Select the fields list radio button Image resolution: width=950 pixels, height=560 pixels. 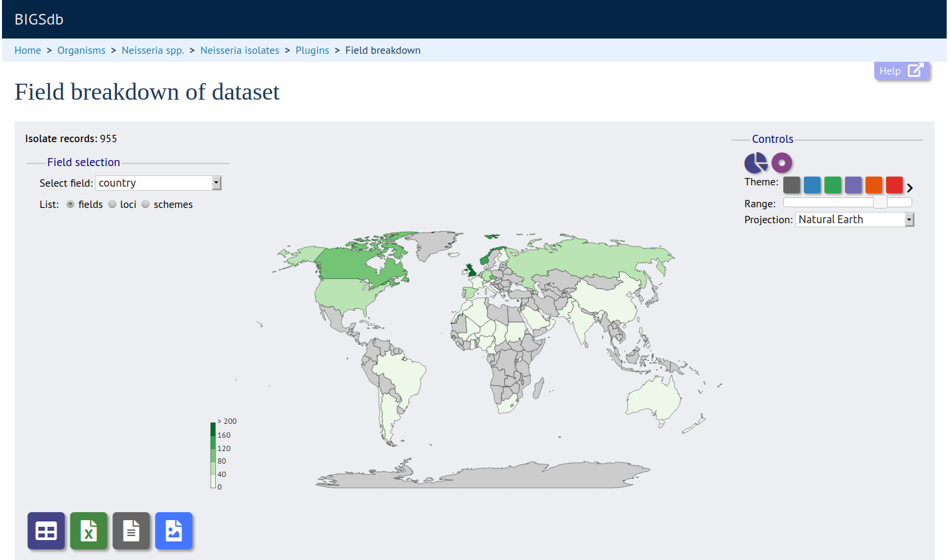coord(70,205)
